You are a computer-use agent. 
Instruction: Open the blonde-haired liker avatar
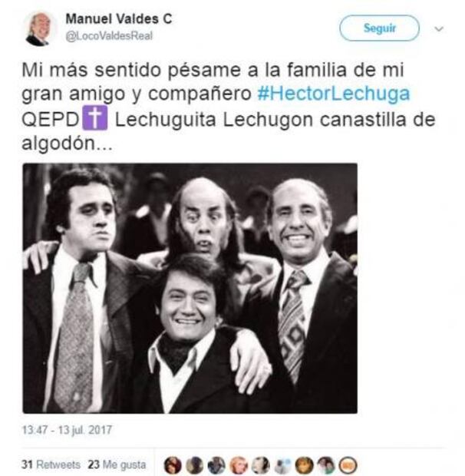click(x=239, y=465)
